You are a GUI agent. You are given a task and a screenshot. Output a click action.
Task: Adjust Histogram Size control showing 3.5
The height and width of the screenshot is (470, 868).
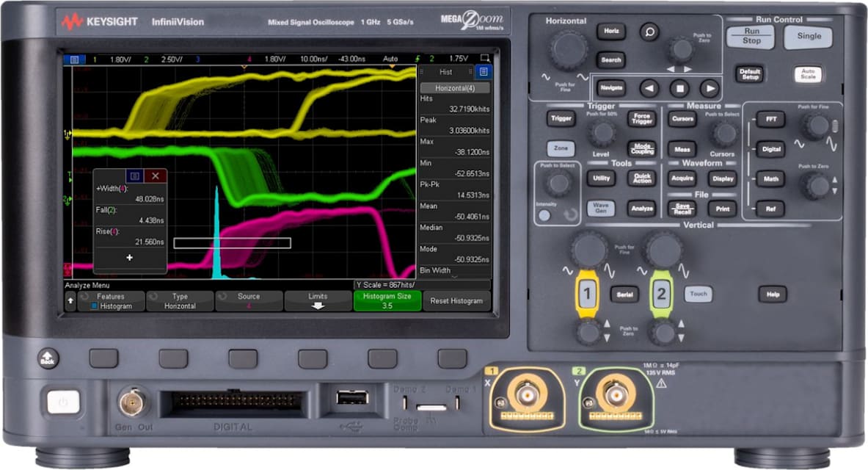(x=387, y=300)
